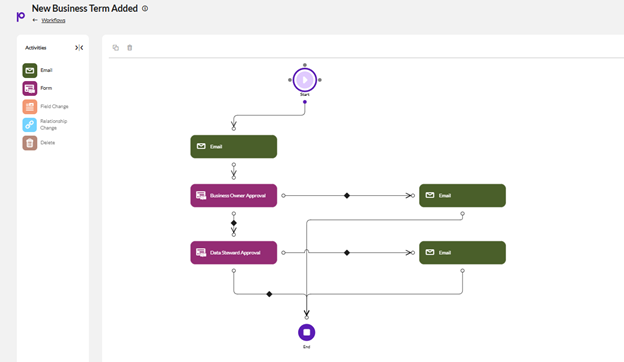Image resolution: width=624 pixels, height=362 pixels.
Task: Select the Email node right of Data Steward Approval
Action: point(462,253)
